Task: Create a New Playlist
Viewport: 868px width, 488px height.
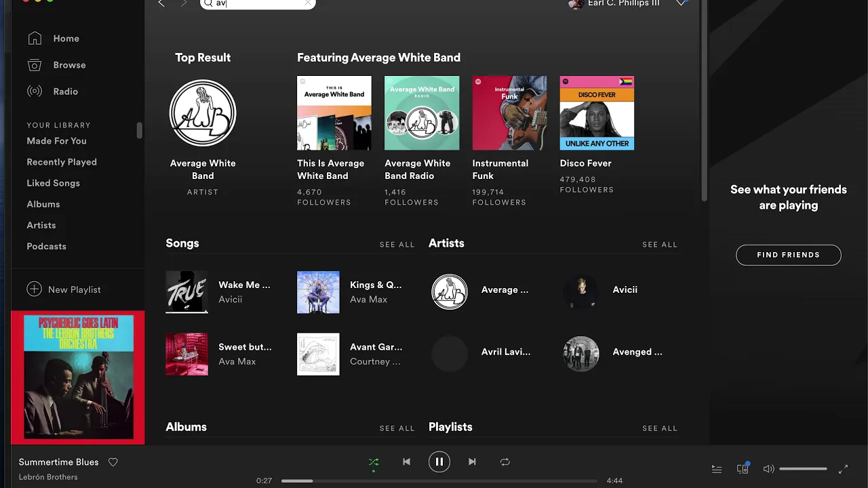Action: [64, 289]
